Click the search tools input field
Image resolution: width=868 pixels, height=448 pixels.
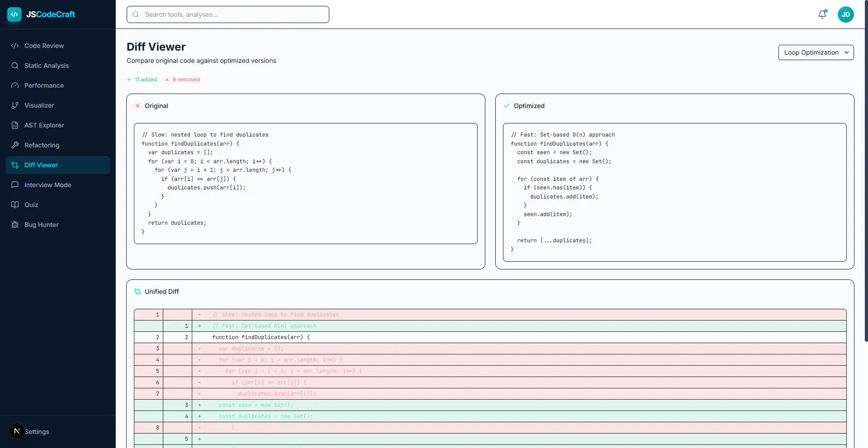pos(228,14)
